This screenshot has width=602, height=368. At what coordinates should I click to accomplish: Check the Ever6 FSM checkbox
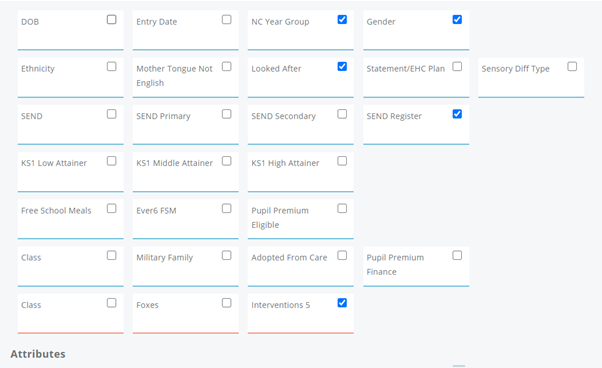tap(227, 208)
